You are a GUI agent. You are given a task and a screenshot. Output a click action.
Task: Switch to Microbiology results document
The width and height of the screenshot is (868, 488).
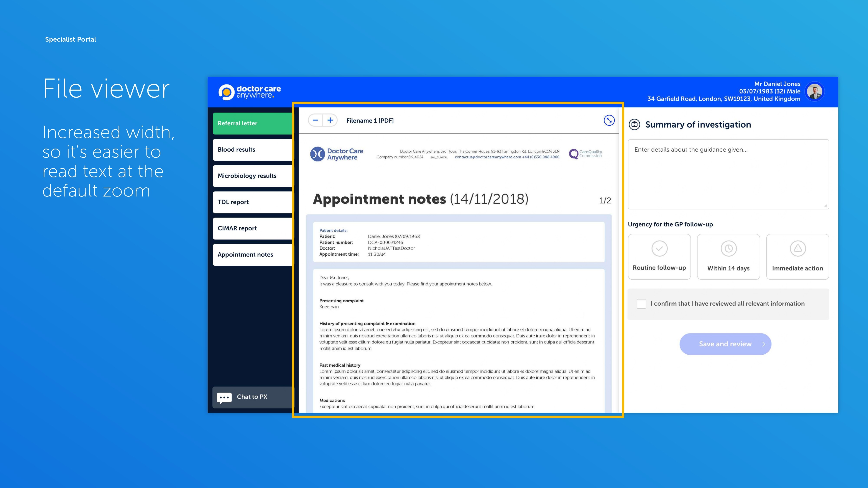tap(252, 176)
